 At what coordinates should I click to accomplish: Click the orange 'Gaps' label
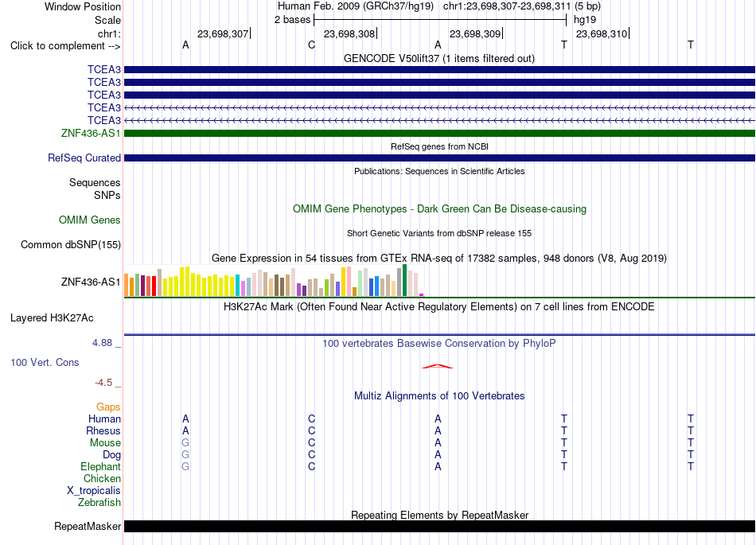[108, 407]
